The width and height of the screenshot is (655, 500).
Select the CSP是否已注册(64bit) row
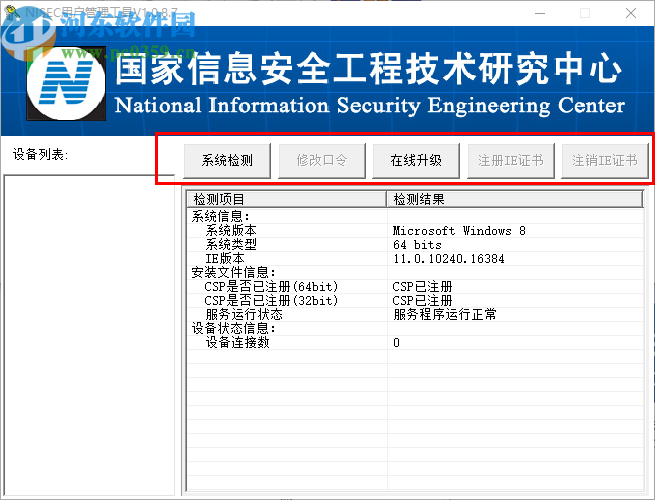415,287
